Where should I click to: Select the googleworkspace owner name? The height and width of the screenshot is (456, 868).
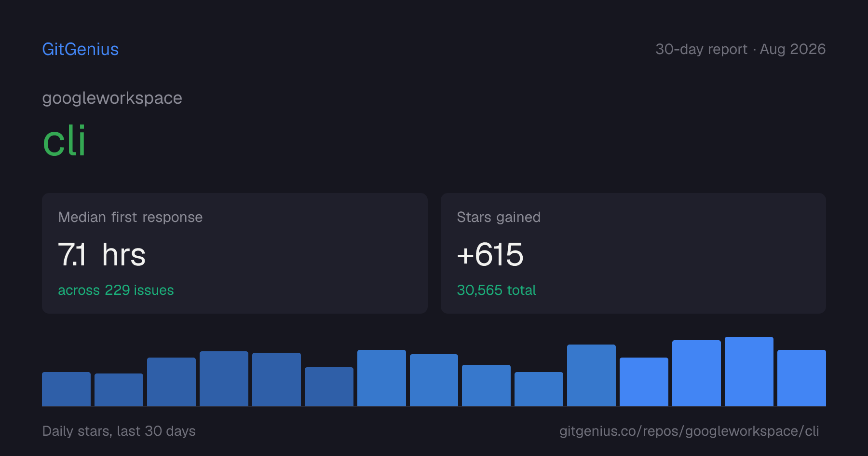[112, 98]
